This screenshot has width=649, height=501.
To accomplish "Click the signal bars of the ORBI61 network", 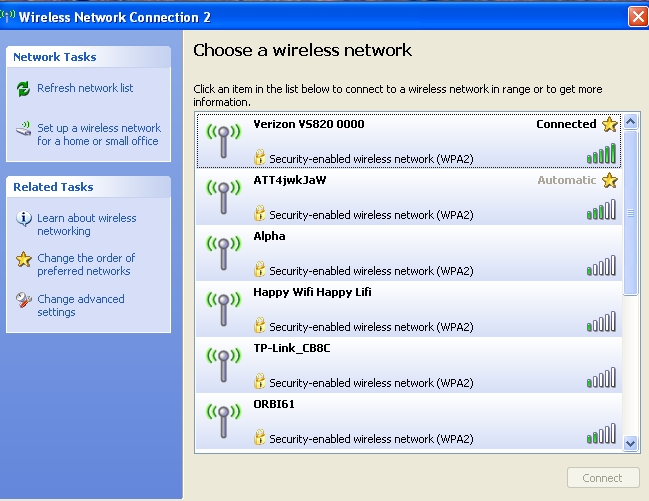I will (601, 434).
